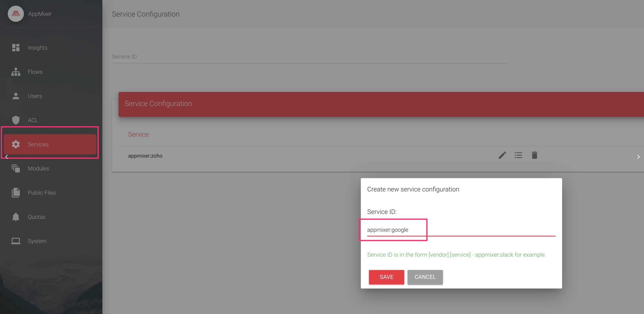Click the ACL shield icon
This screenshot has width=644, height=314.
(x=16, y=120)
